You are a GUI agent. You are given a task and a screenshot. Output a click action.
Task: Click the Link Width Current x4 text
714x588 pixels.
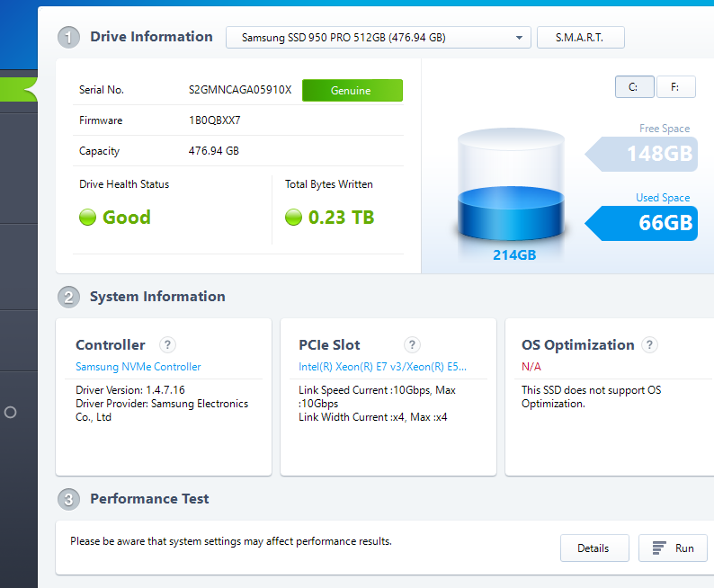point(373,417)
